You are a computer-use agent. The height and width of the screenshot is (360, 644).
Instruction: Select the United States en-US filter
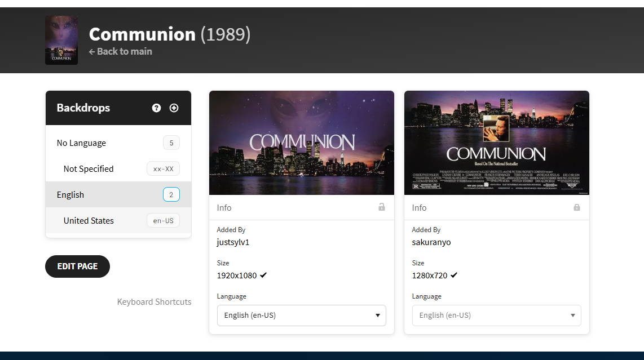(x=118, y=220)
